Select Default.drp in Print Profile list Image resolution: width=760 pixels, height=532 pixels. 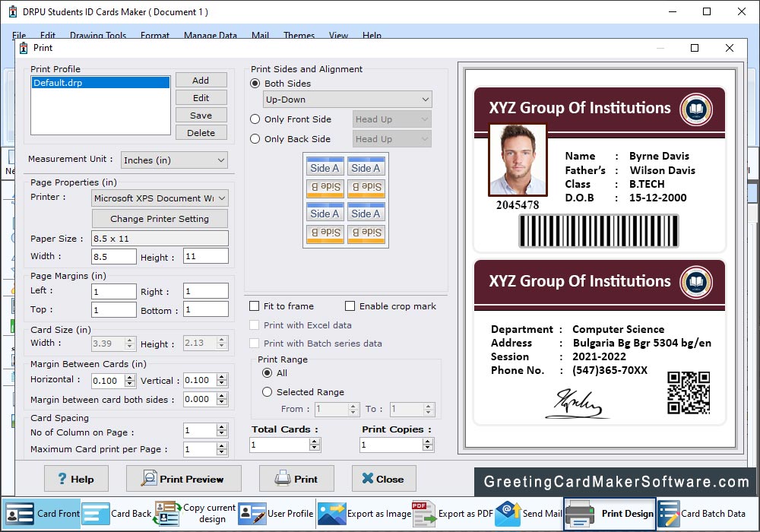(x=100, y=83)
